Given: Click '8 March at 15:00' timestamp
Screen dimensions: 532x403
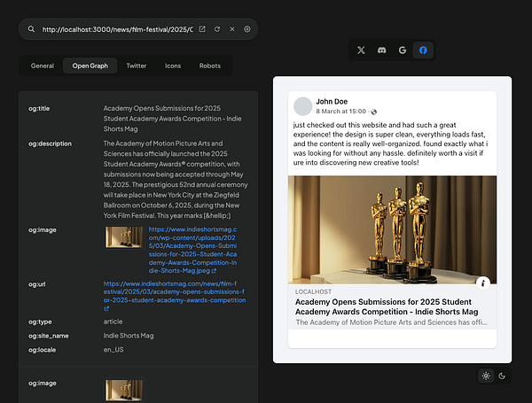Looking at the screenshot, I should (x=341, y=112).
